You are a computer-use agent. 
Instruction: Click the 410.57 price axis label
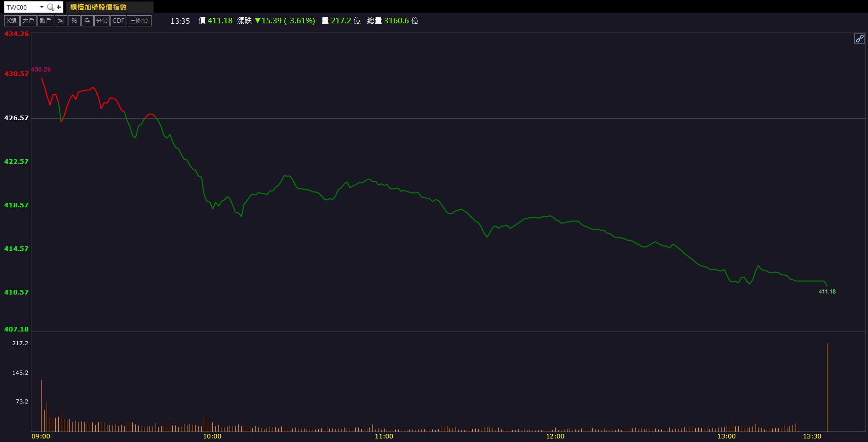coord(16,292)
